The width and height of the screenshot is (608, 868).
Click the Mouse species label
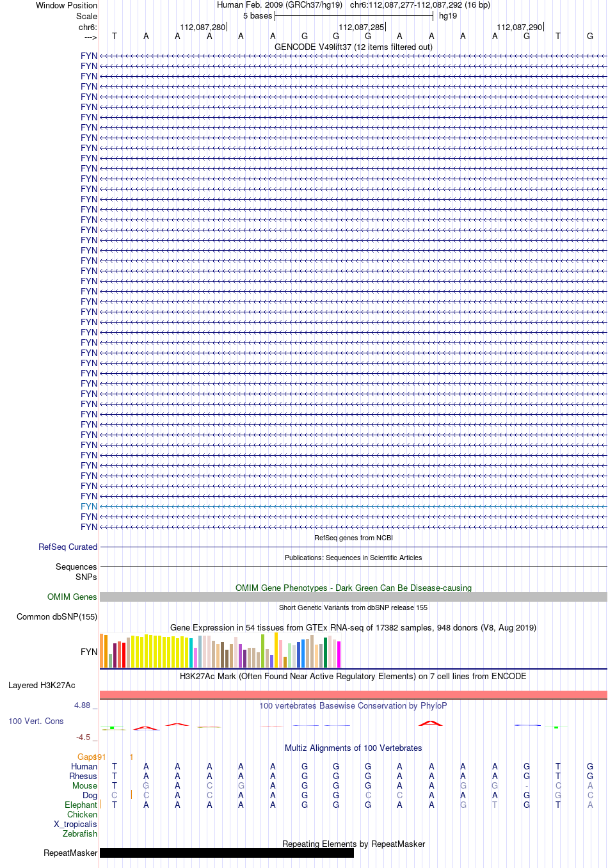pos(85,785)
